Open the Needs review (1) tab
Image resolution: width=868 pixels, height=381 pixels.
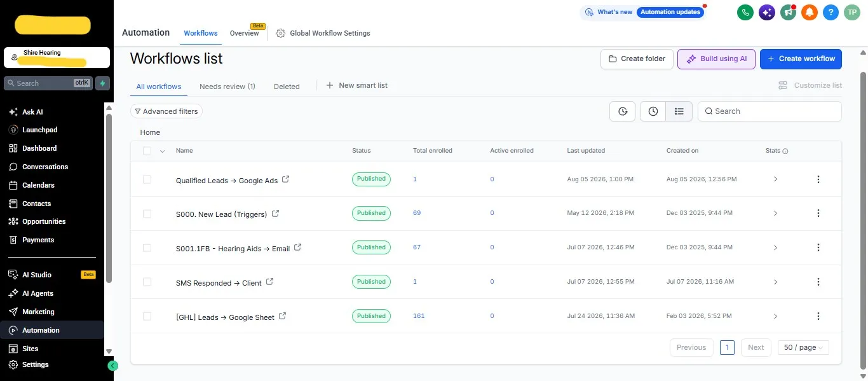click(x=227, y=87)
